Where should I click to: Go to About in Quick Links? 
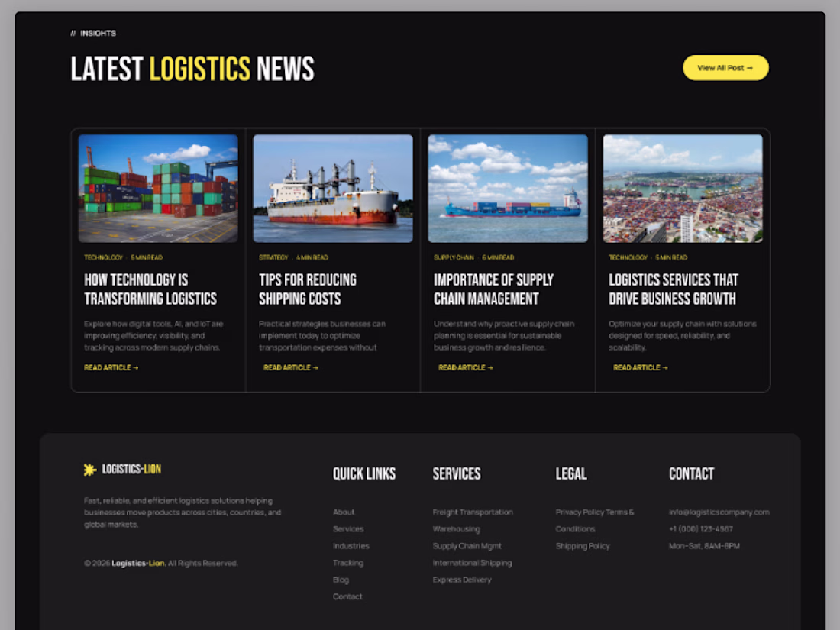pos(344,512)
